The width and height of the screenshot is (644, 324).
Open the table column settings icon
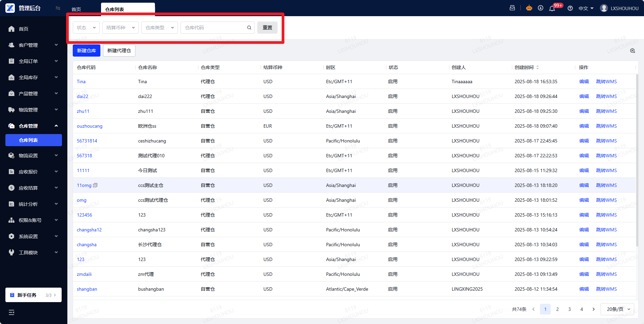633,51
